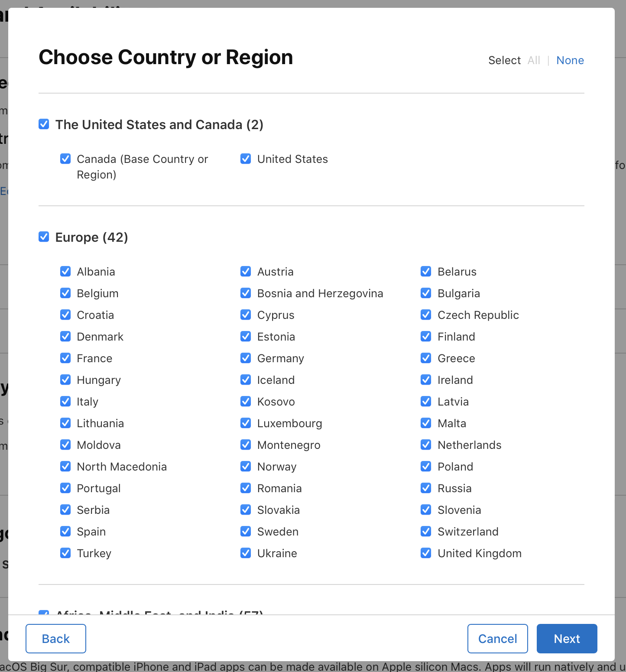The image size is (626, 672).
Task: Toggle The United States and Canada group checkbox
Action: point(44,124)
